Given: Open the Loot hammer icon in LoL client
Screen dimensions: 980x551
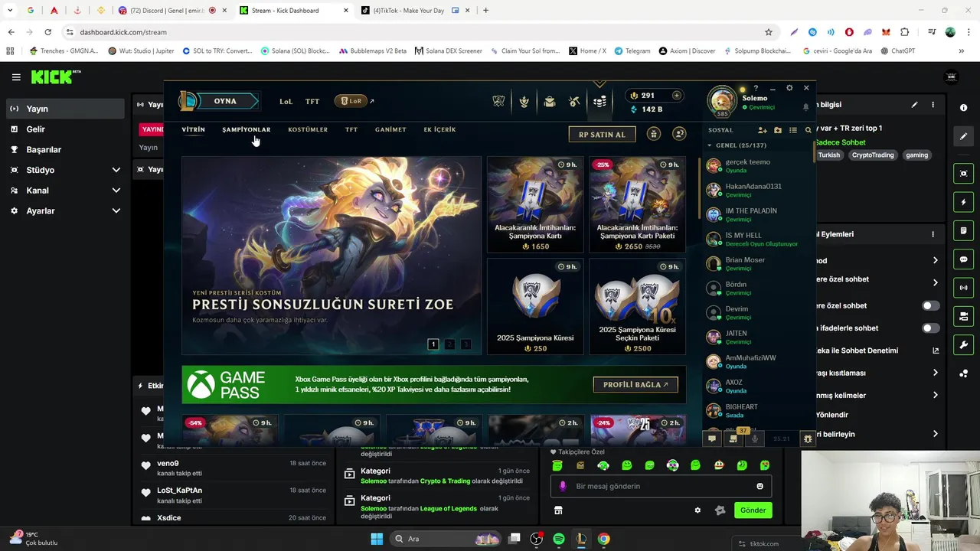Looking at the screenshot, I should point(575,101).
